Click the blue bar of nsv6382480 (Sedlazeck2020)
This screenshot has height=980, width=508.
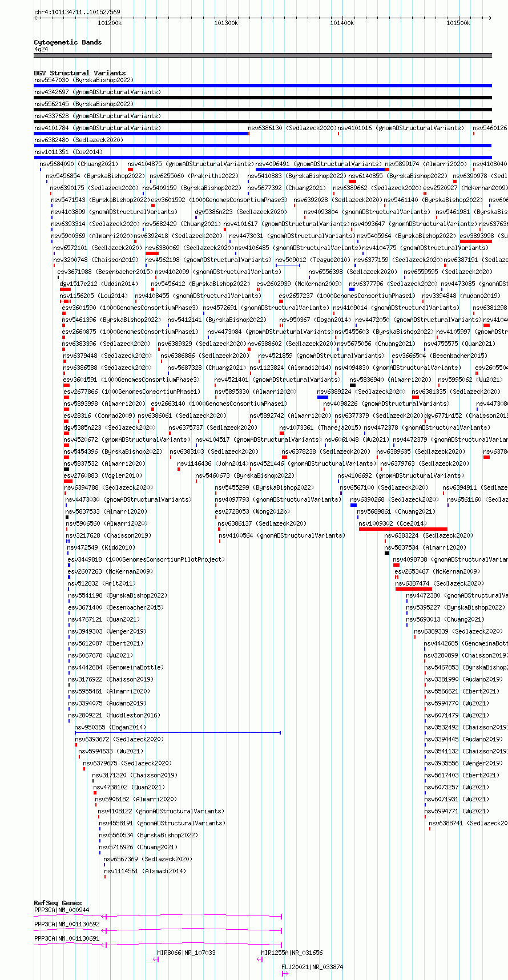coord(263,146)
